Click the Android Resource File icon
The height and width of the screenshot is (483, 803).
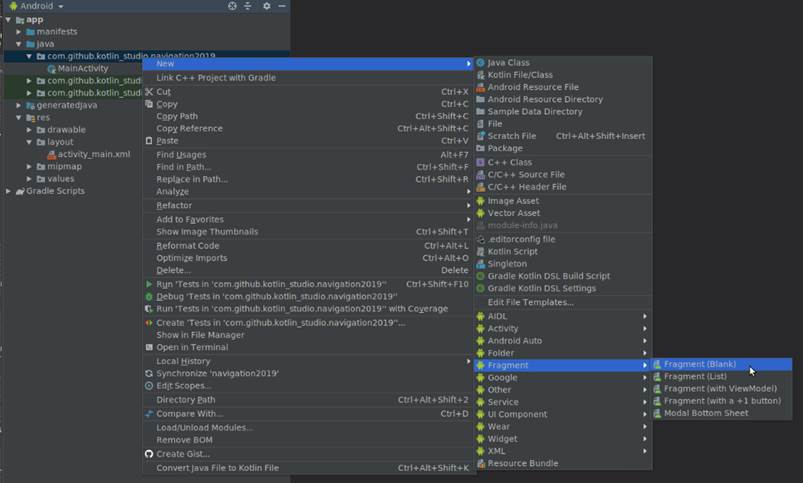pyautogui.click(x=480, y=87)
